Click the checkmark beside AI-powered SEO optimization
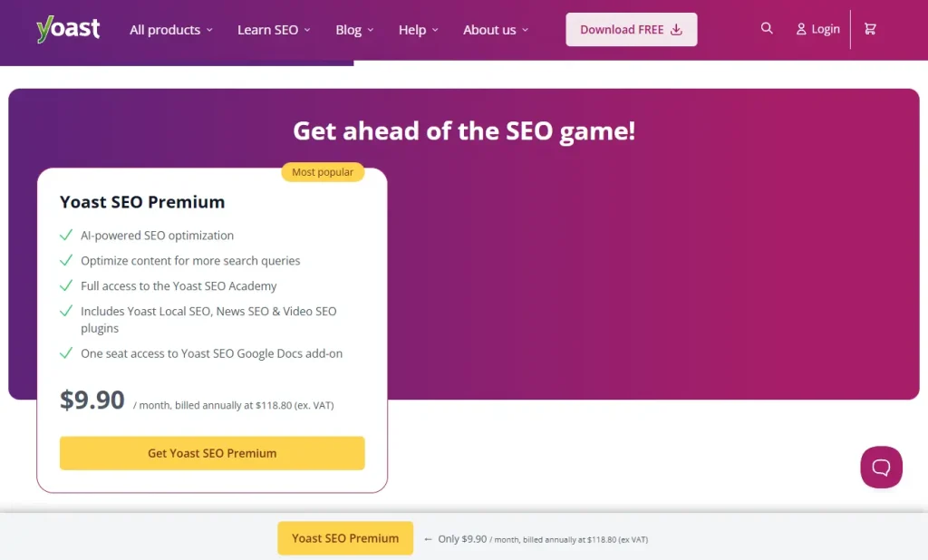The image size is (928, 560). pyautogui.click(x=66, y=234)
